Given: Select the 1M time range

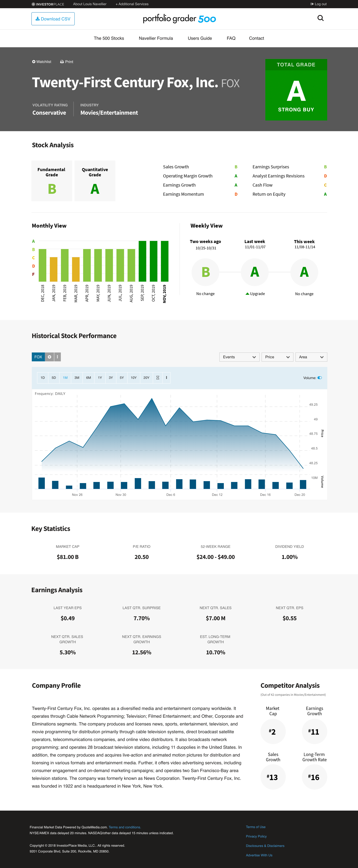Looking at the screenshot, I should [x=65, y=378].
